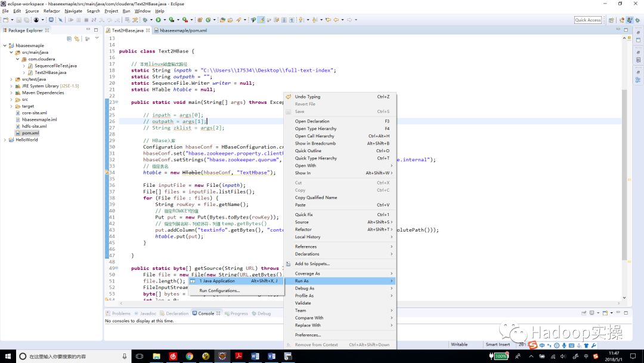644x363 pixels.
Task: Click the green Run toolbar icon
Action: coord(158,20)
